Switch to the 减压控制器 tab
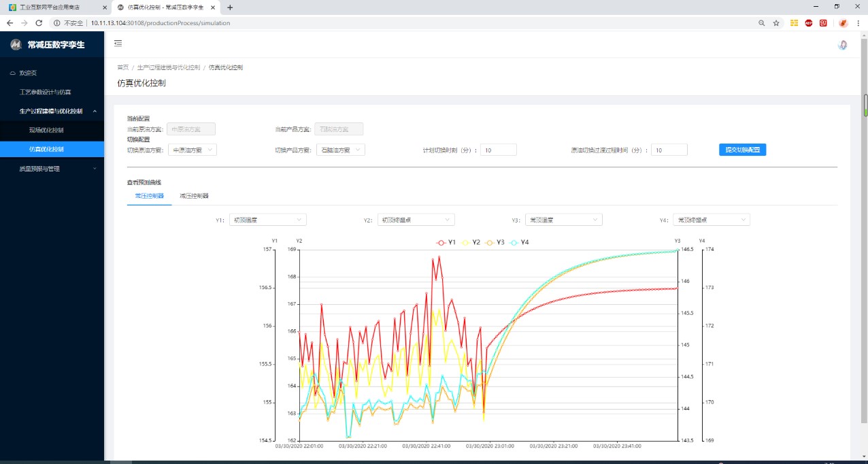 pyautogui.click(x=194, y=196)
